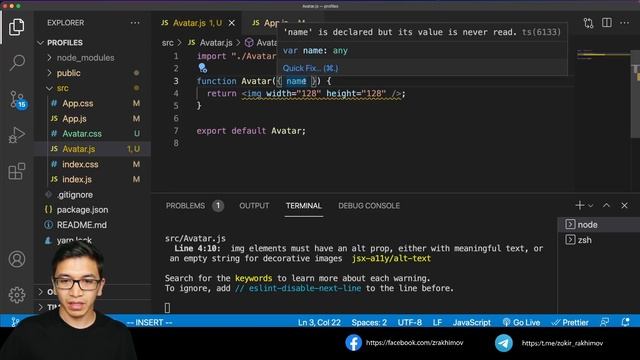
Task: Open Avatar.css in the explorer
Action: (x=92, y=134)
